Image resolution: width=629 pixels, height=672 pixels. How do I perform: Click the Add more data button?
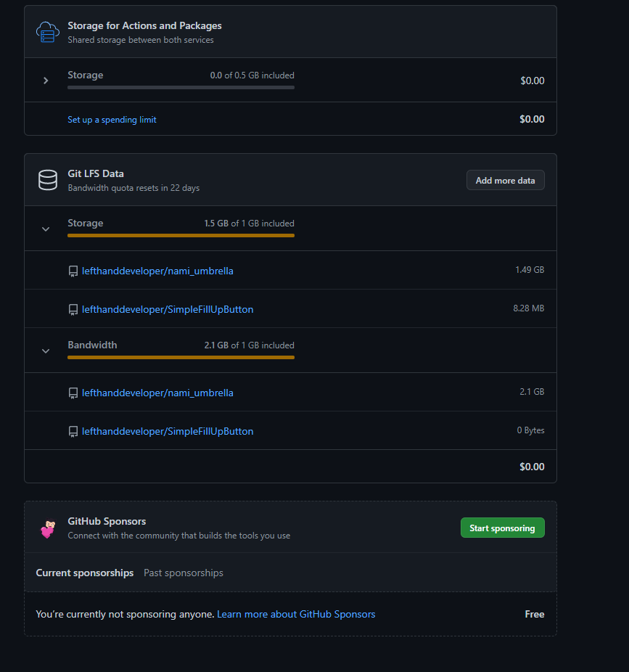click(x=505, y=181)
